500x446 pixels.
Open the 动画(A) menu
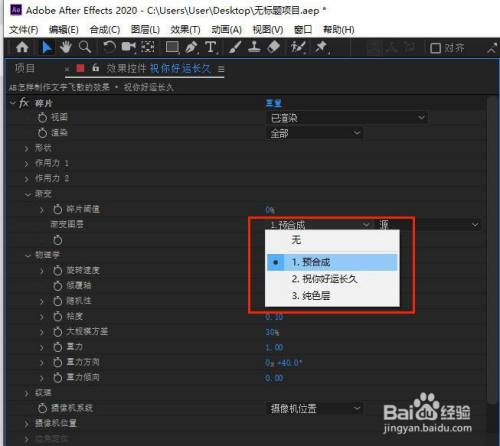pyautogui.click(x=227, y=30)
